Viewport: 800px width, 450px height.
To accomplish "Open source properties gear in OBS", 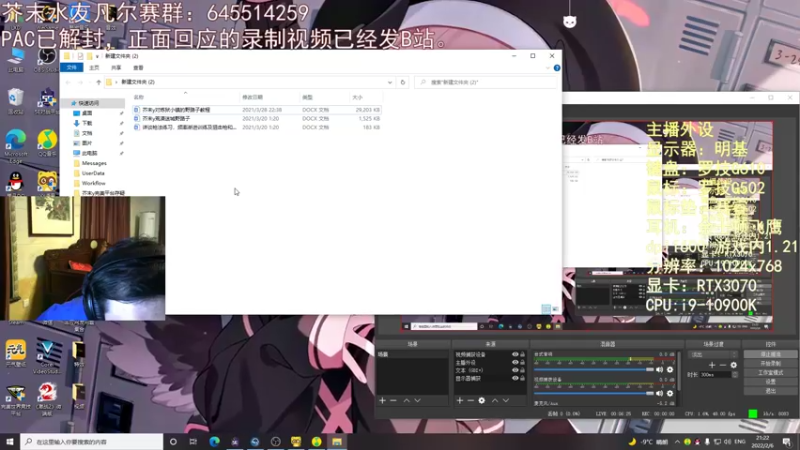I will tap(482, 401).
